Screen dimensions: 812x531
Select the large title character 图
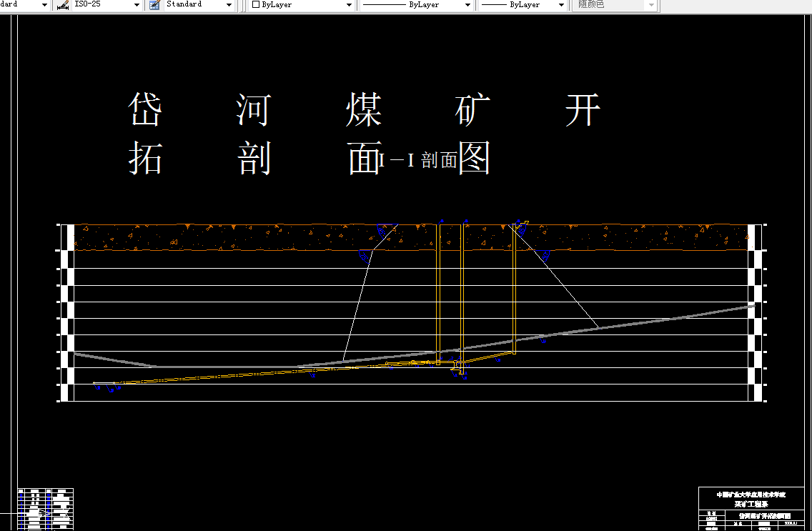pos(475,158)
